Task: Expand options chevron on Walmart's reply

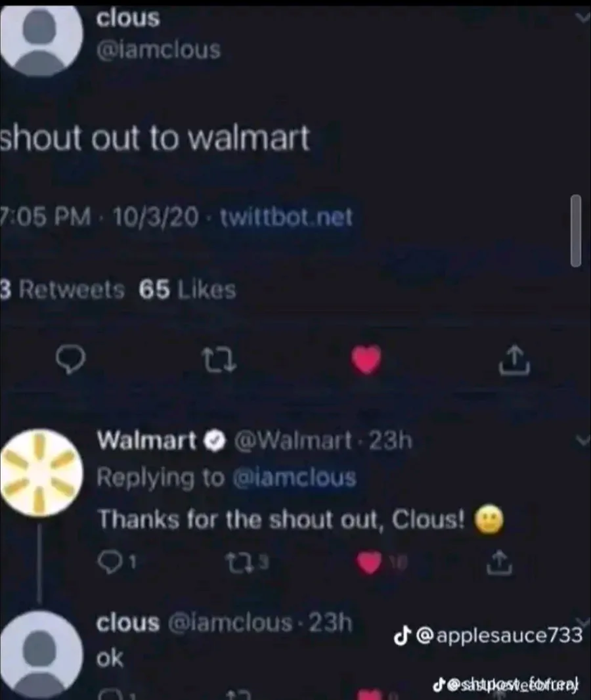Action: click(x=582, y=441)
